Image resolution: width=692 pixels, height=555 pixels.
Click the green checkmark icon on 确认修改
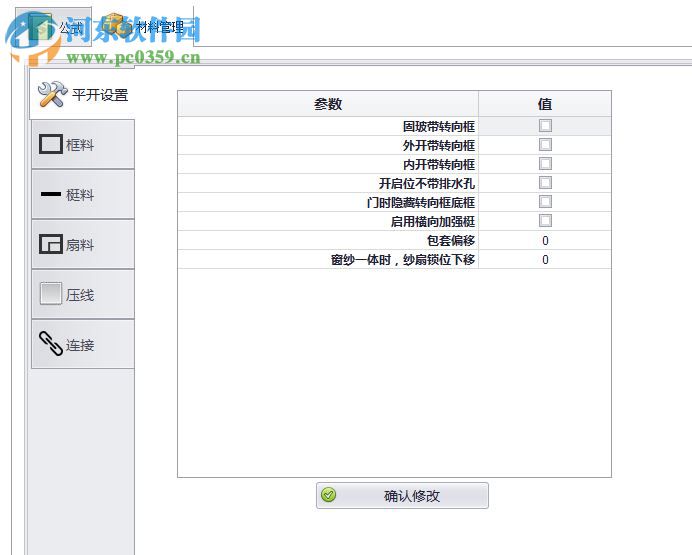328,495
